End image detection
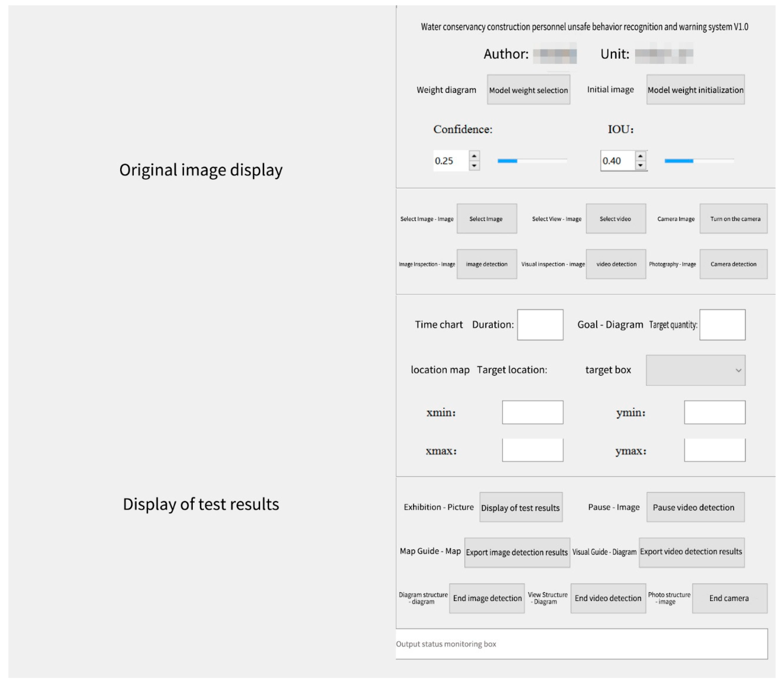The width and height of the screenshot is (784, 684). [x=487, y=598]
